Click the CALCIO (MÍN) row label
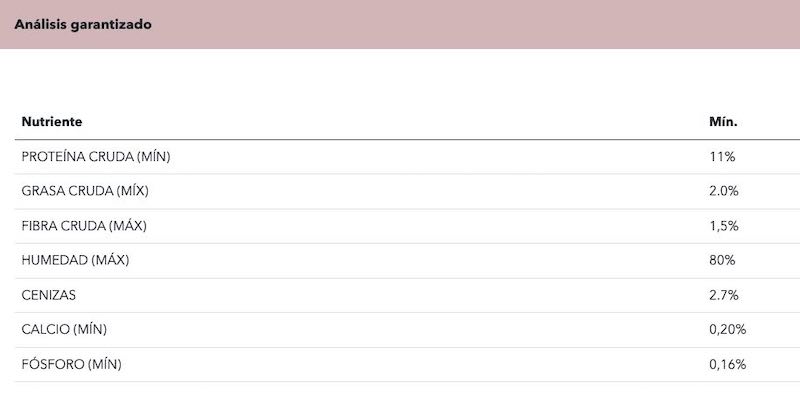This screenshot has width=800, height=404. coord(64,330)
